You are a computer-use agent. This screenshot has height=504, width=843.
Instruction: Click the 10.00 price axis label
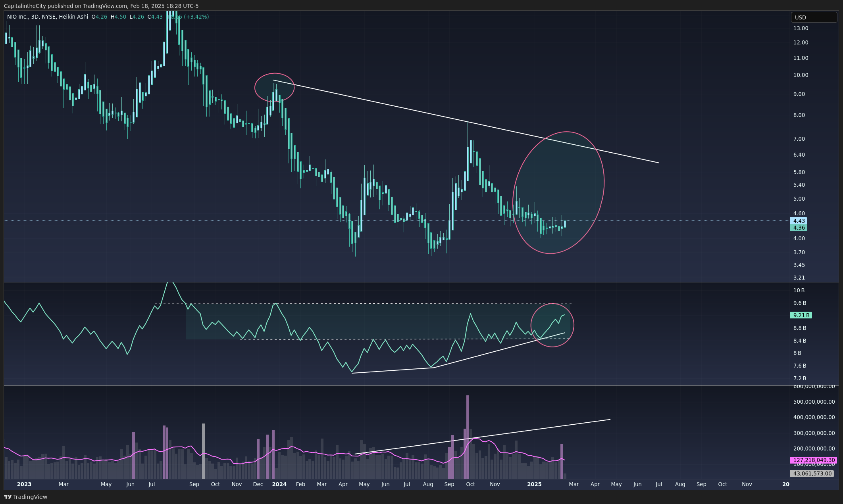click(x=801, y=75)
